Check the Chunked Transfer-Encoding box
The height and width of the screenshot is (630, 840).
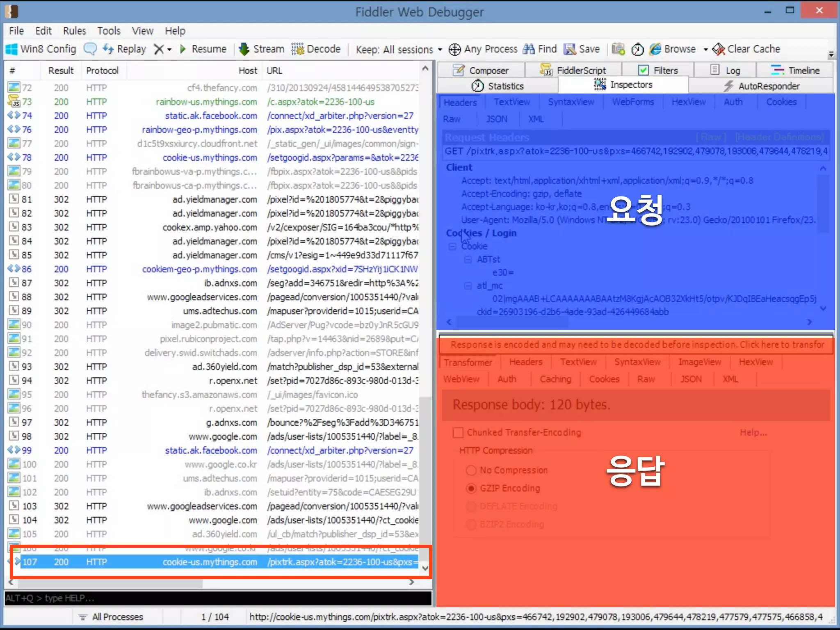[458, 433]
